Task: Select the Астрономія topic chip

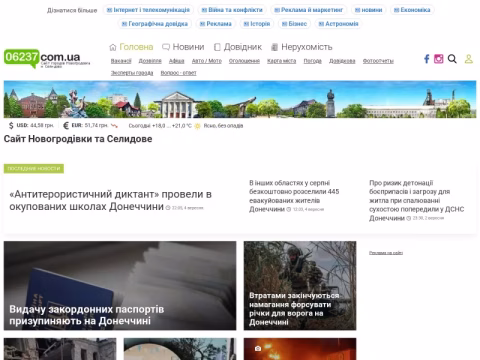Action: (338, 24)
